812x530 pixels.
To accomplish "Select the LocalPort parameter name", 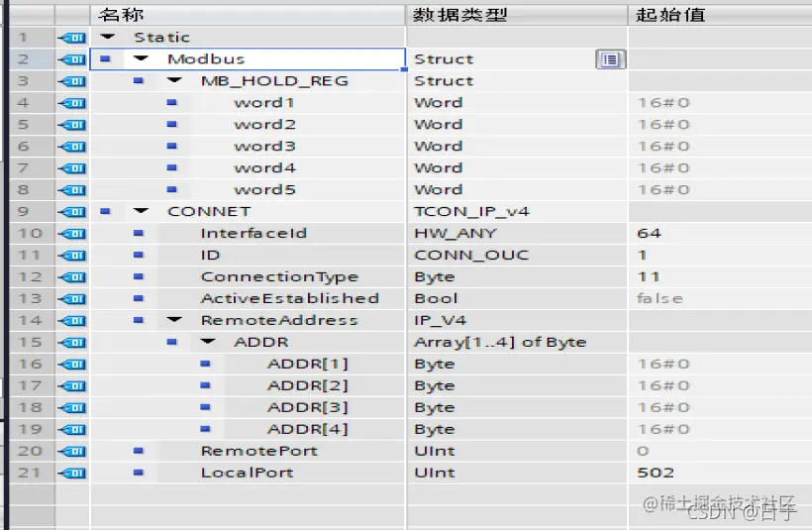I will click(248, 473).
